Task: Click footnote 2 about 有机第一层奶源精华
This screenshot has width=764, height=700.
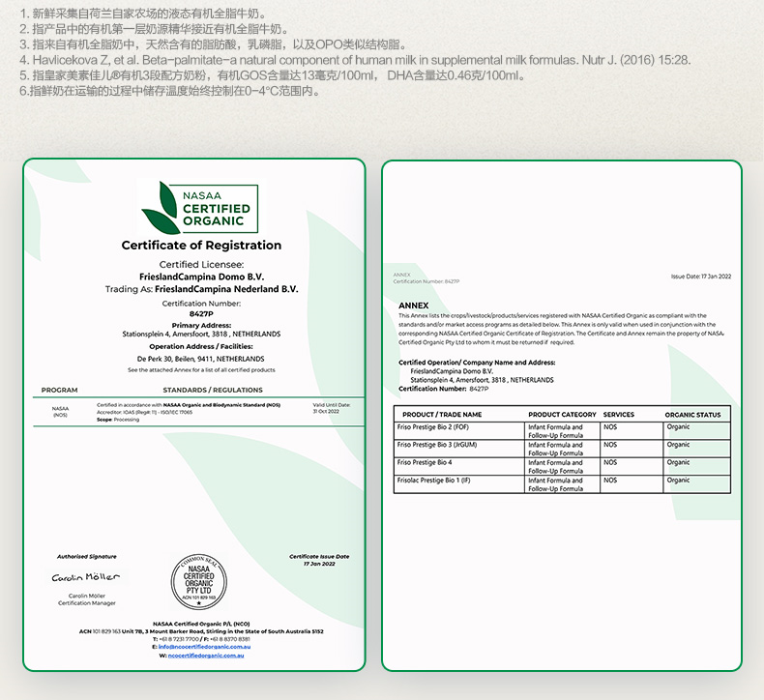Action: (154, 29)
